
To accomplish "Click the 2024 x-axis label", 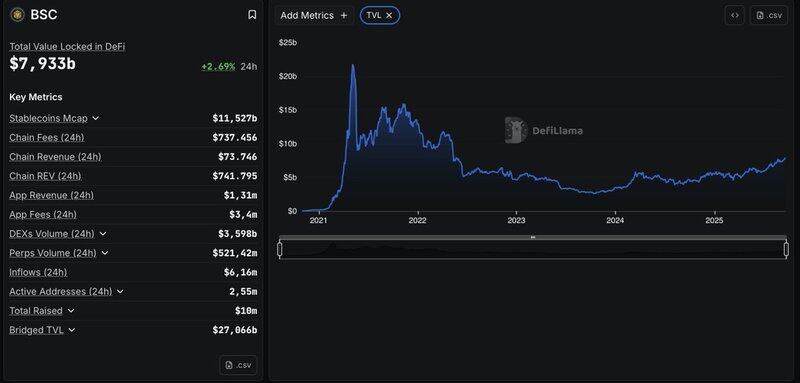I will 615,221.
